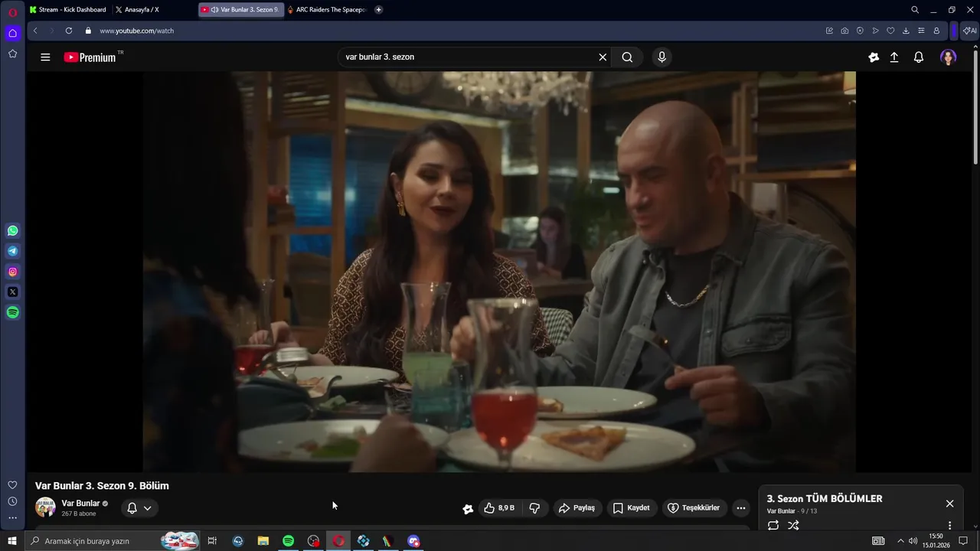Screen dimensions: 980x551
Task: Click the Opera logo menu button
Action: pyautogui.click(x=12, y=12)
